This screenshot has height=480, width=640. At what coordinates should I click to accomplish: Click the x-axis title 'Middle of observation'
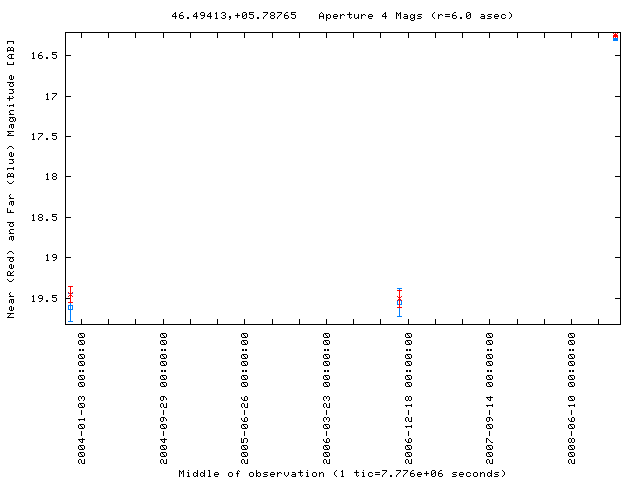[251, 473]
